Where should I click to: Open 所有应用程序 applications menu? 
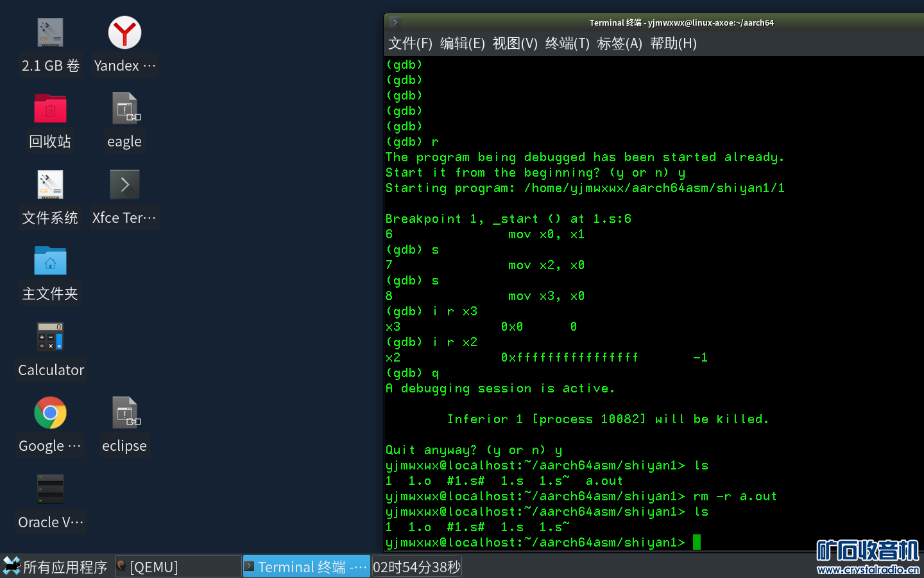coord(55,567)
